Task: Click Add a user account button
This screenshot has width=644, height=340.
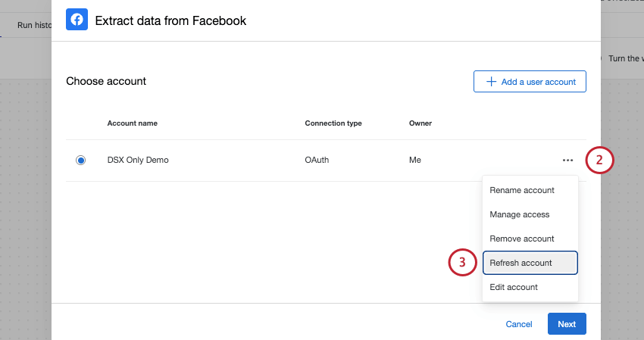Action: point(530,82)
